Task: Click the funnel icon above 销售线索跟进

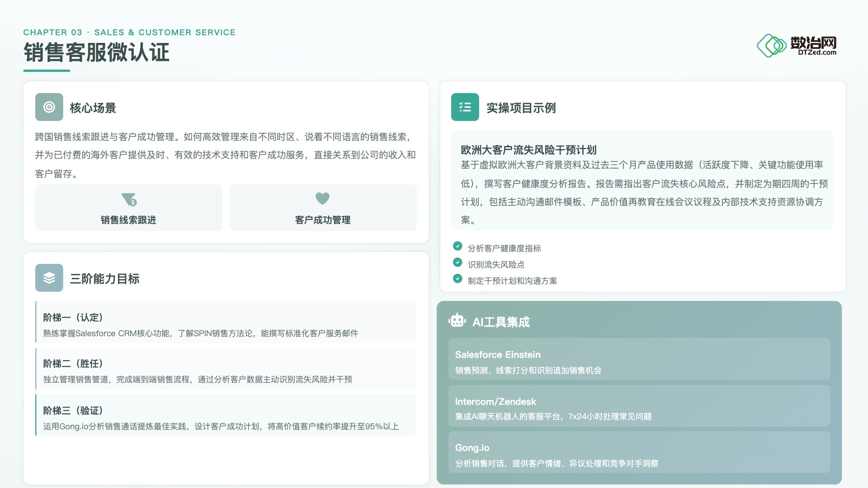Action: coord(129,199)
